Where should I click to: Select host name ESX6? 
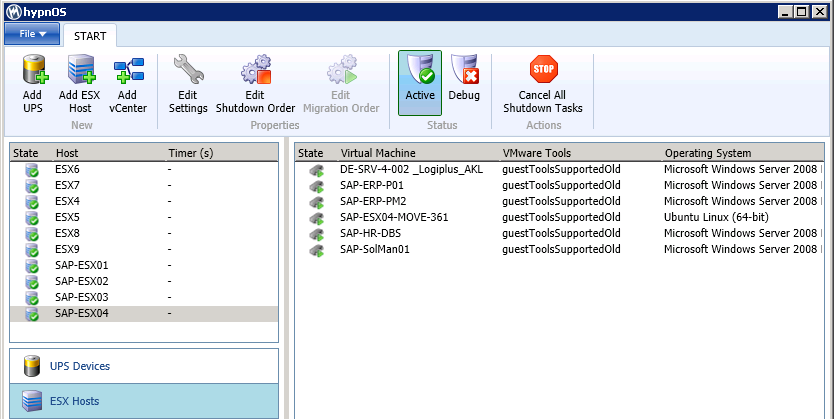point(67,170)
